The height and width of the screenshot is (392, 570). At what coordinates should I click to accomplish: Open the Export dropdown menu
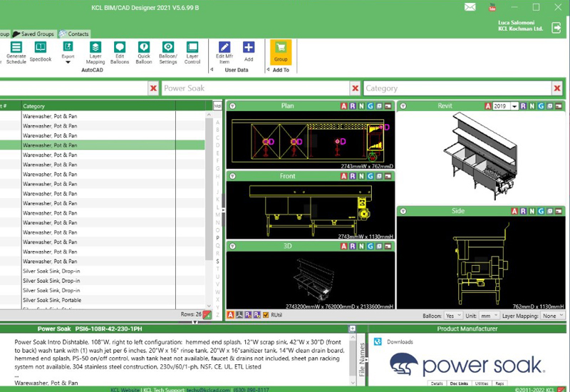point(68,61)
